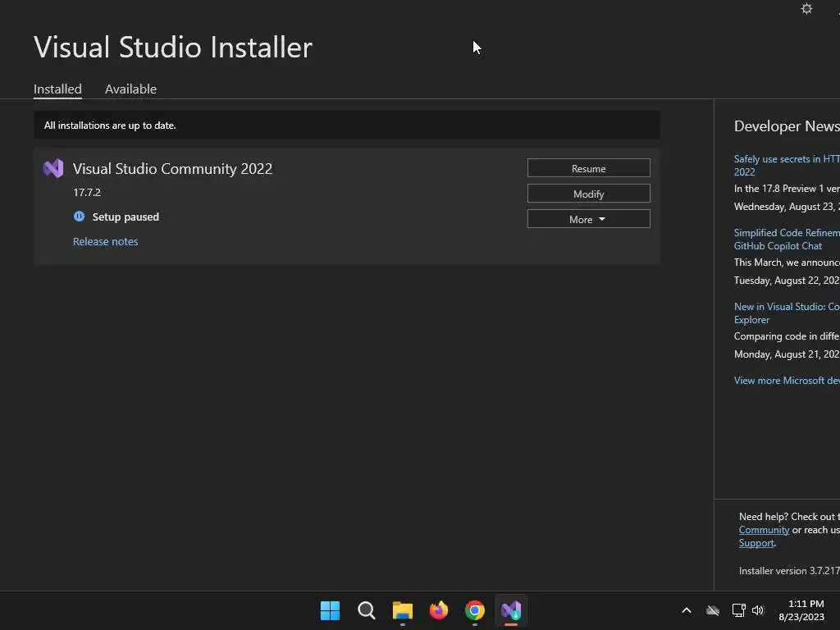This screenshot has width=840, height=630.
Task: Open 'Safely use secrets' news article
Action: (x=787, y=165)
